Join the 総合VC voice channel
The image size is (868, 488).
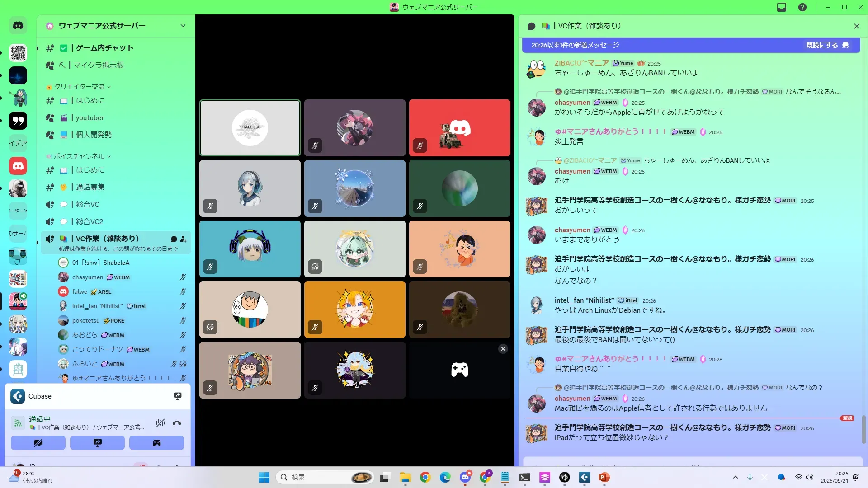point(87,204)
